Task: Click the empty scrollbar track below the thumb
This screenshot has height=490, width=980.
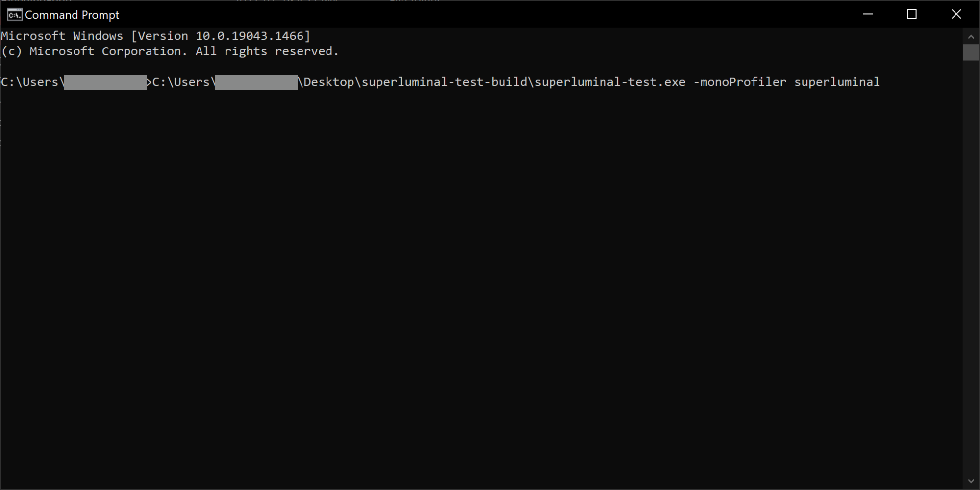Action: coord(971,269)
